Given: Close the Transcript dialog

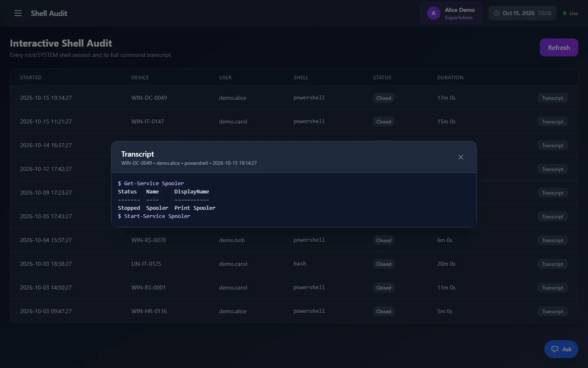Looking at the screenshot, I should pyautogui.click(x=461, y=157).
